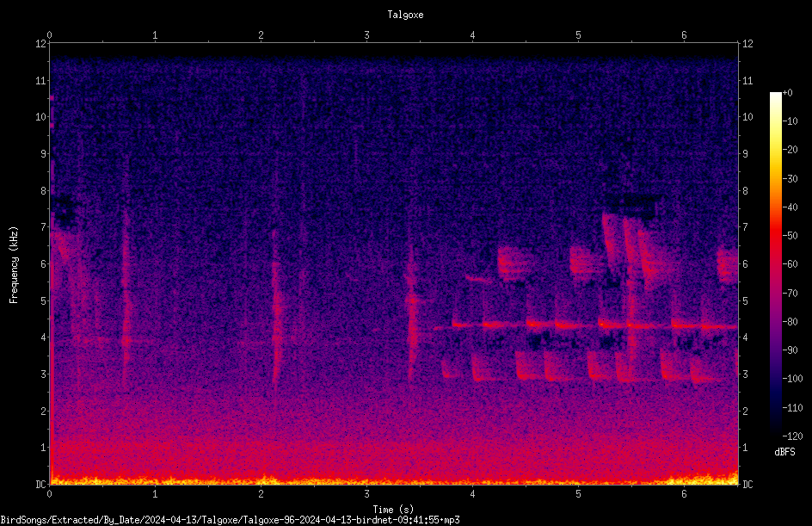
Task: Click the bright 4.3 kHz horizontal tone line
Action: 585,325
